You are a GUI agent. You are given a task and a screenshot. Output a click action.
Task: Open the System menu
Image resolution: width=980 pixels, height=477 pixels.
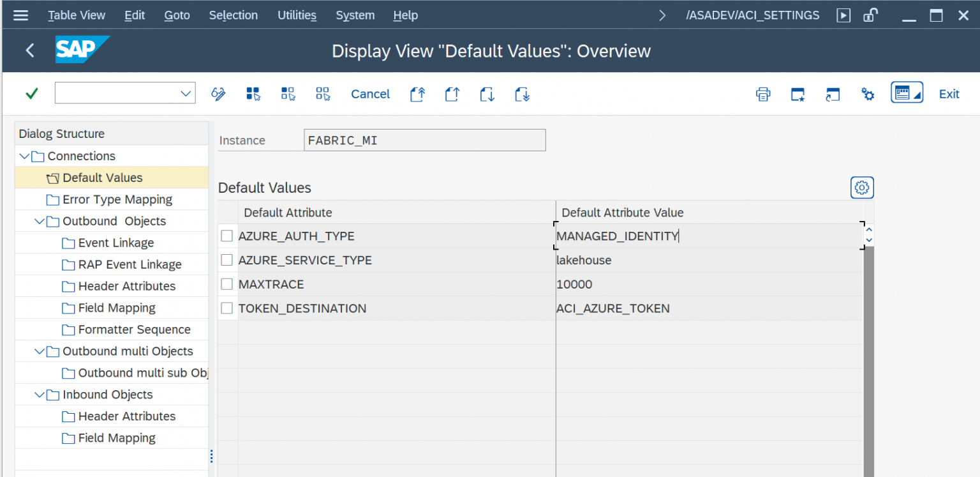(x=355, y=15)
